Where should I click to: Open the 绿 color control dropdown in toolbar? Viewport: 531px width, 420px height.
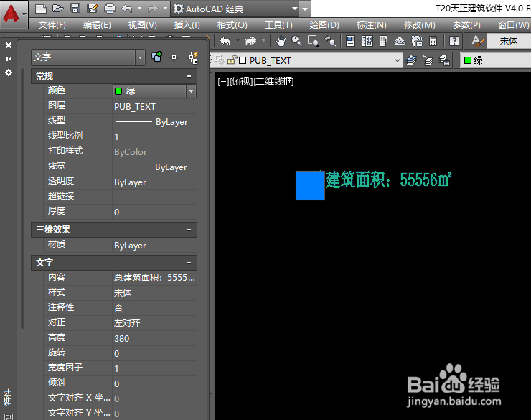coord(496,60)
